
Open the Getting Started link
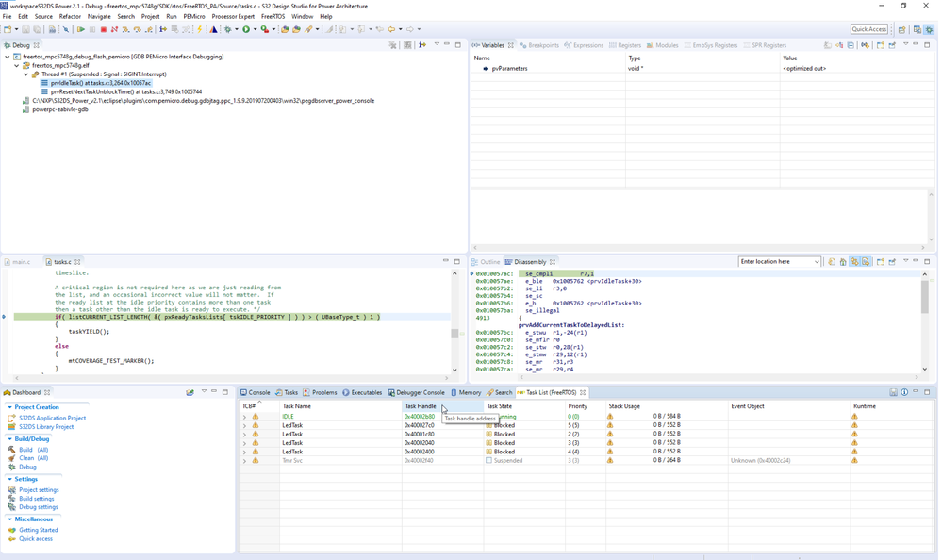(39, 530)
